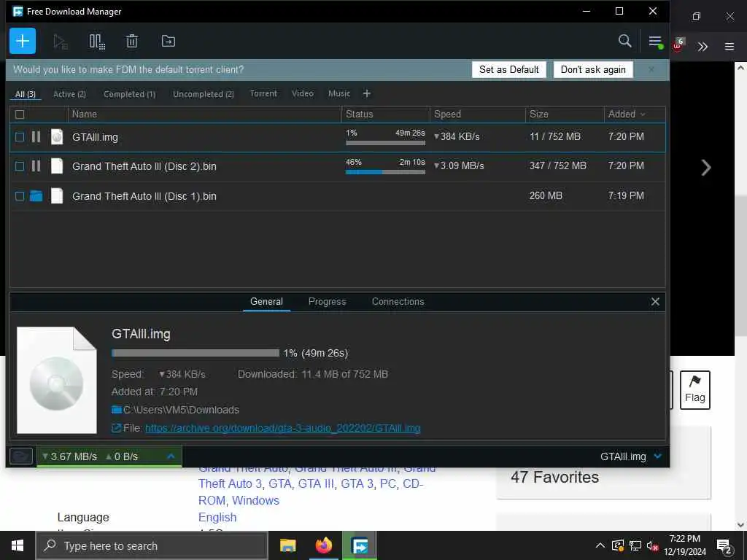
Task: Open folder for Grand Theft Auto III (Disc 1).bin
Action: (36, 195)
